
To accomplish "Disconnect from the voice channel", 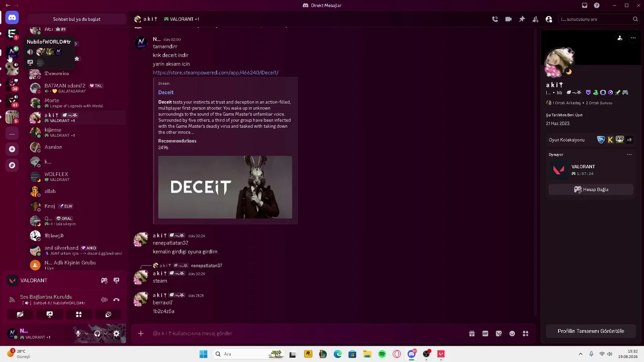I will pyautogui.click(x=116, y=300).
